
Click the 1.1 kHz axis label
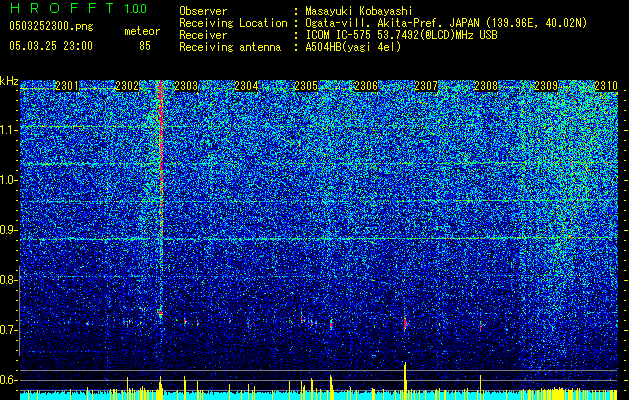9,130
